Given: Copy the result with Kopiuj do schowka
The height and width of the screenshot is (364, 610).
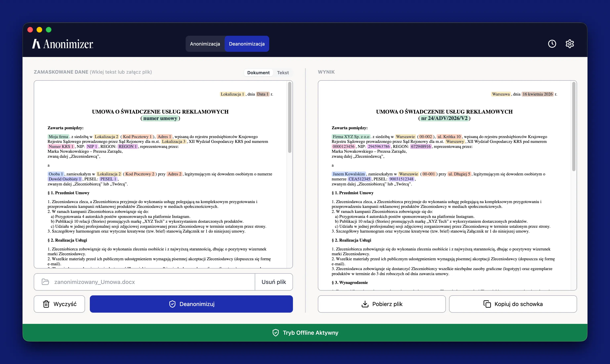Looking at the screenshot, I should [x=513, y=304].
